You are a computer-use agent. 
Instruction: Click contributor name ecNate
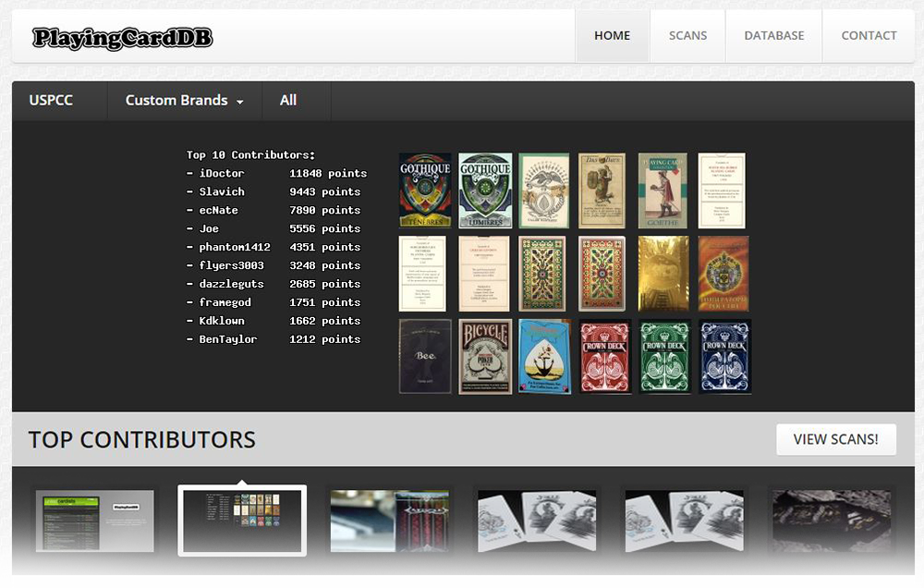pos(219,210)
